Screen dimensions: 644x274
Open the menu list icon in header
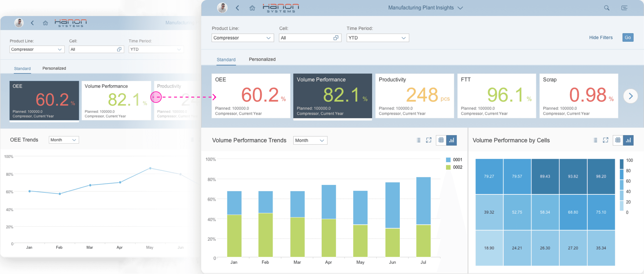(624, 8)
